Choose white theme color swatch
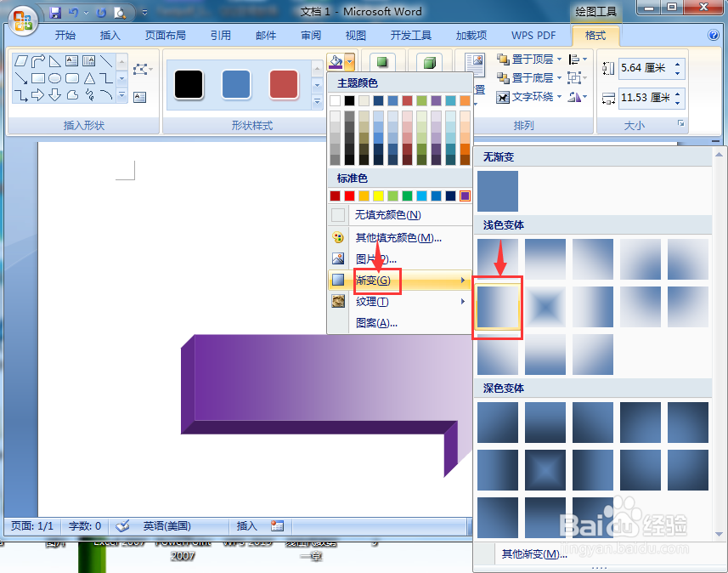 [x=335, y=100]
